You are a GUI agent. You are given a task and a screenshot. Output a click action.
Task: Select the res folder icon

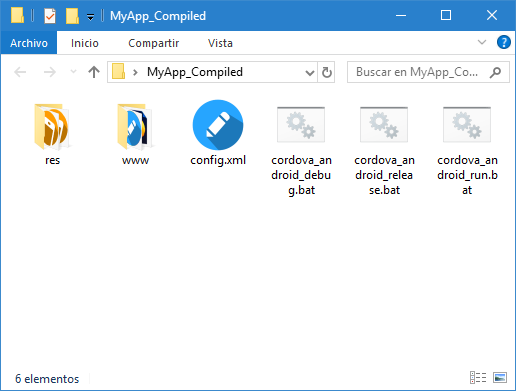(52, 126)
